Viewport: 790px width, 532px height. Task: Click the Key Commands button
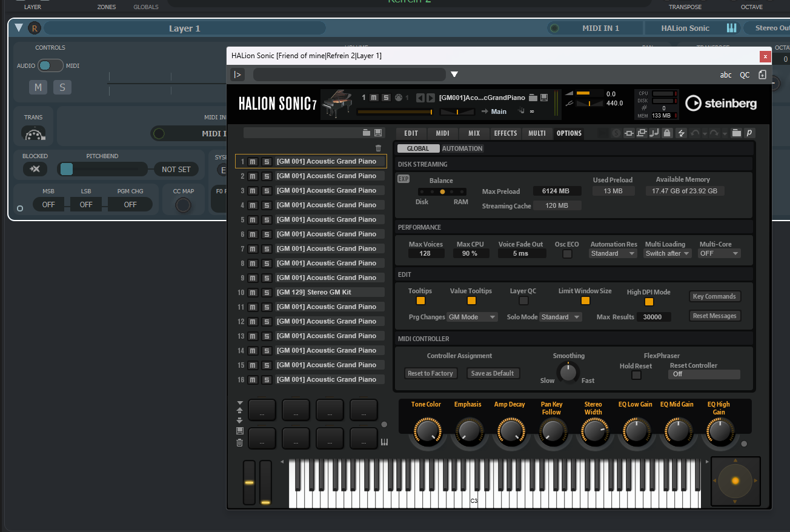click(x=714, y=296)
